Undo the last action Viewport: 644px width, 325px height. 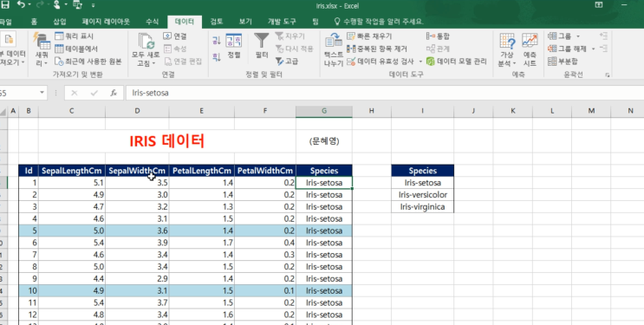click(x=22, y=5)
